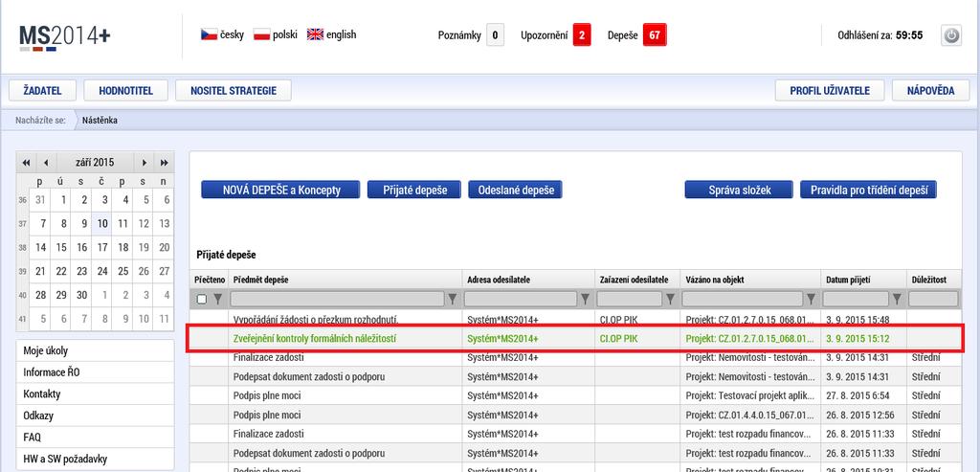This screenshot has width=980, height=472.
Task: Open filter icon for Adresa odesilatele column
Action: tap(585, 300)
